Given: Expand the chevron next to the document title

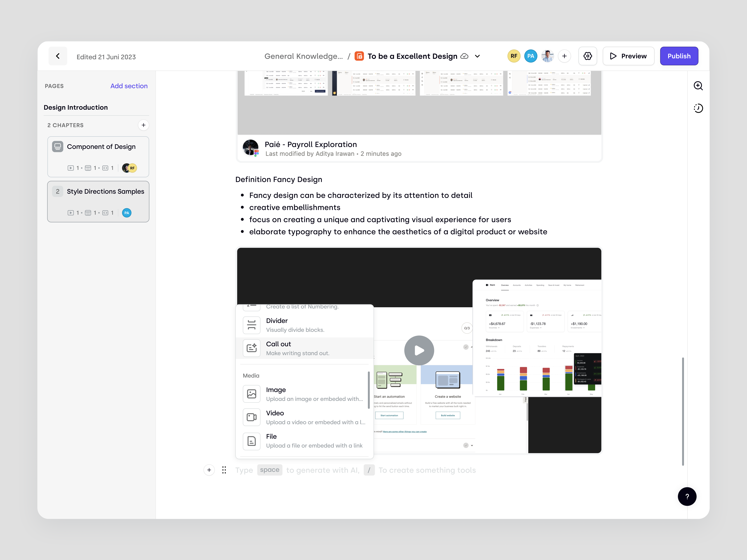Looking at the screenshot, I should pos(477,56).
